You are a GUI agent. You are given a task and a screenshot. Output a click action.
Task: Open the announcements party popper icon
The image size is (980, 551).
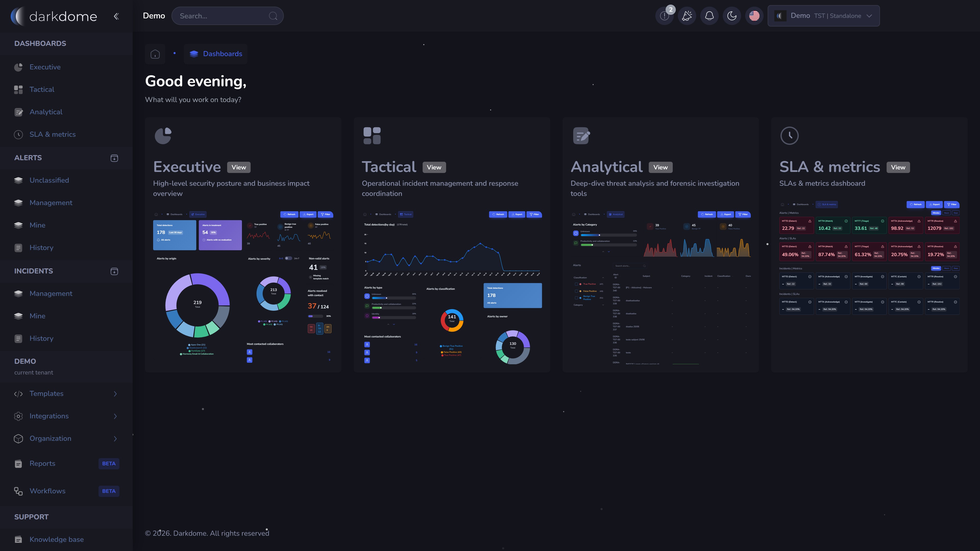point(687,16)
